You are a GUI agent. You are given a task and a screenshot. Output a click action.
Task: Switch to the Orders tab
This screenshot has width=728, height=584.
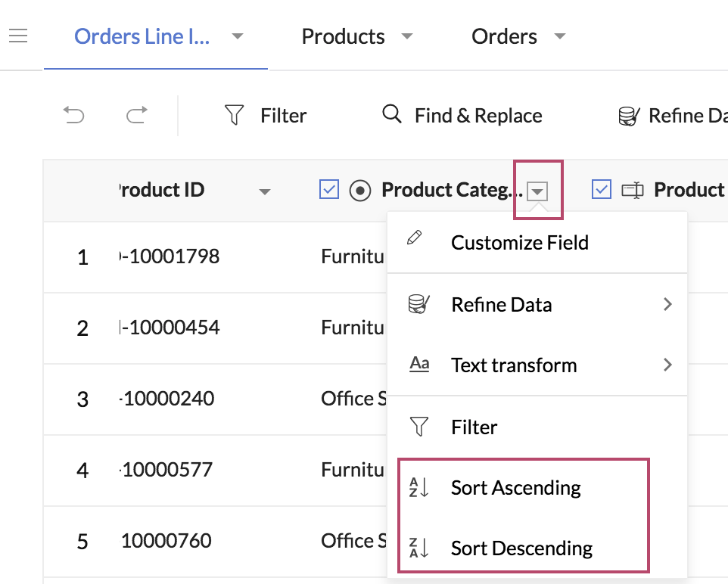504,36
